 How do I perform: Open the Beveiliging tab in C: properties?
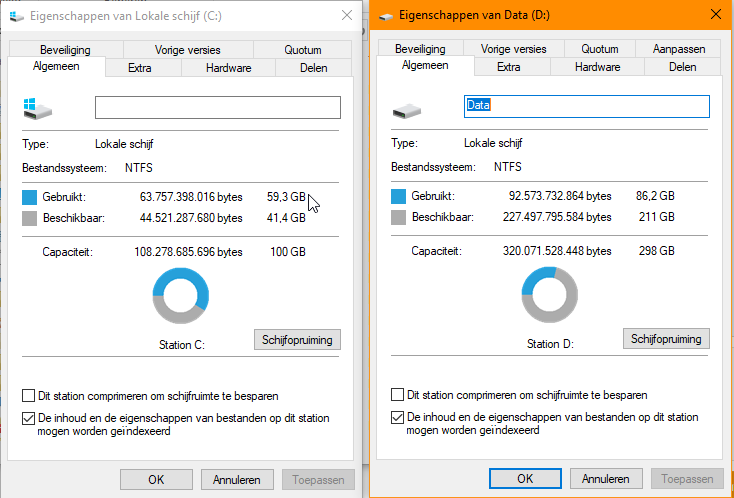[66, 49]
